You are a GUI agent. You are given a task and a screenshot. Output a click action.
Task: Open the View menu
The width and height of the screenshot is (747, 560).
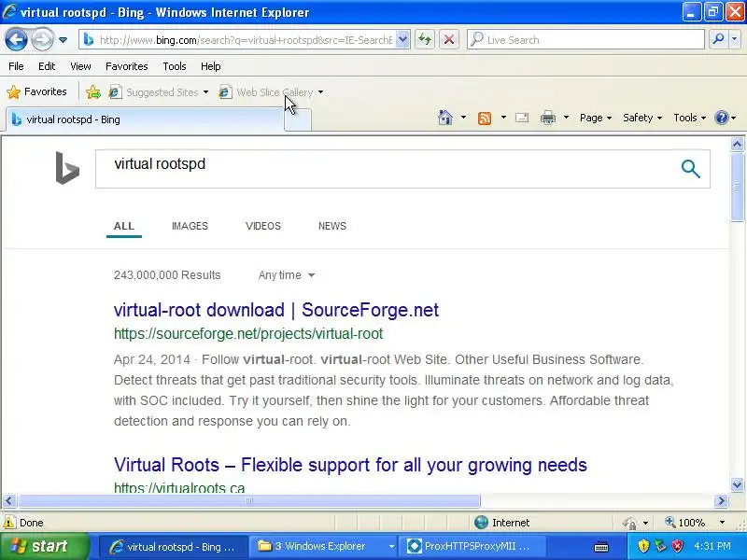80,66
